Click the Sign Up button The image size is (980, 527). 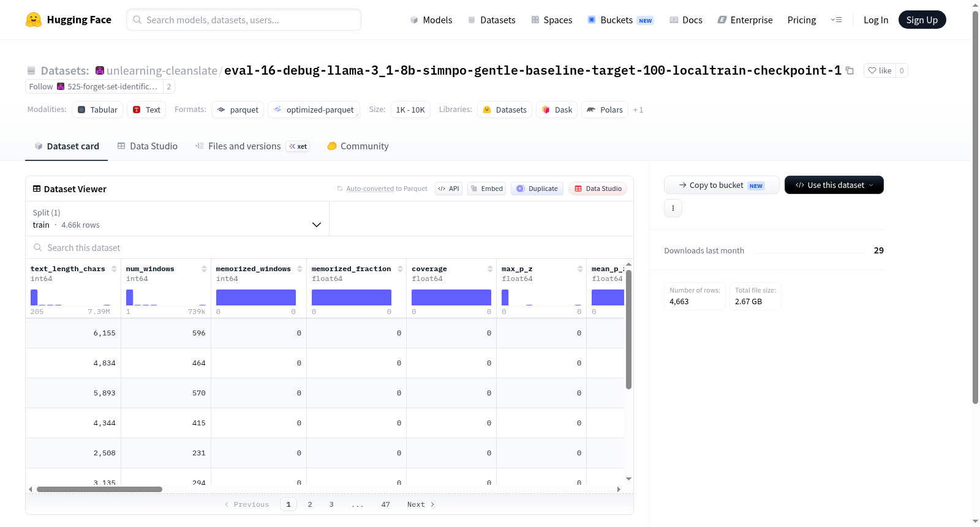(x=922, y=20)
